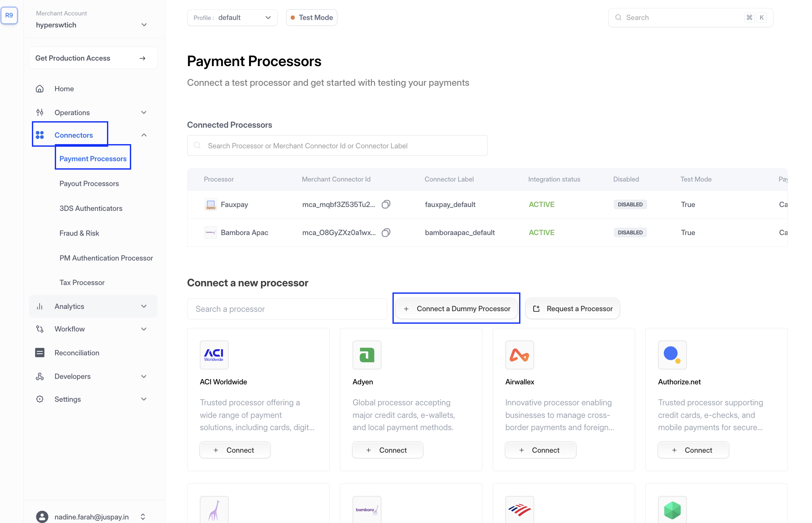The image size is (812, 523).
Task: Click the Request a Processor button
Action: click(573, 308)
